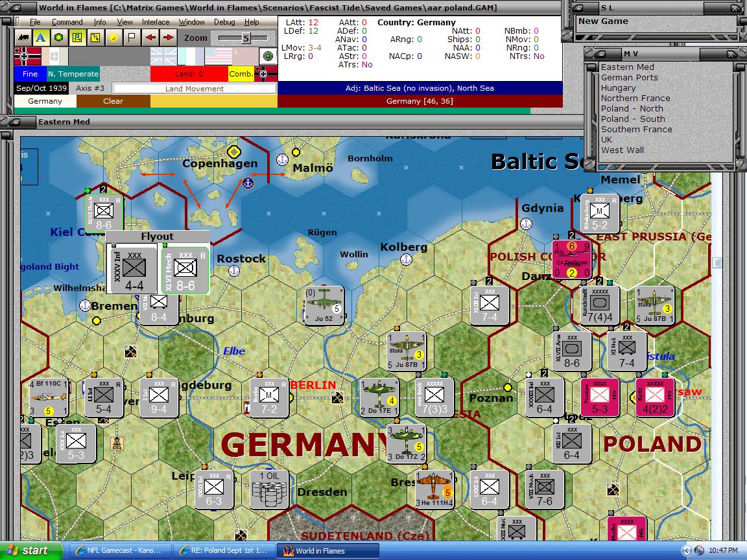Select Southern France in the M V list
747x560 pixels.
637,129
